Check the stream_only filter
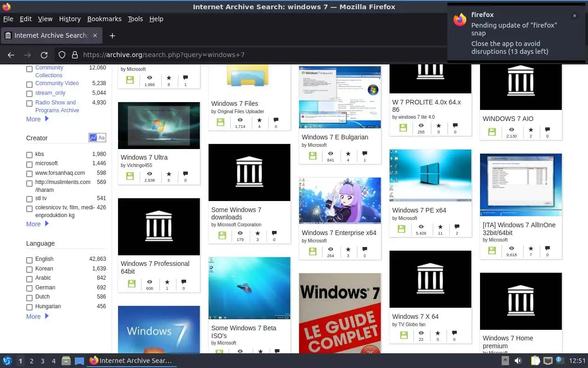This screenshot has height=368, width=588. pyautogui.click(x=29, y=94)
